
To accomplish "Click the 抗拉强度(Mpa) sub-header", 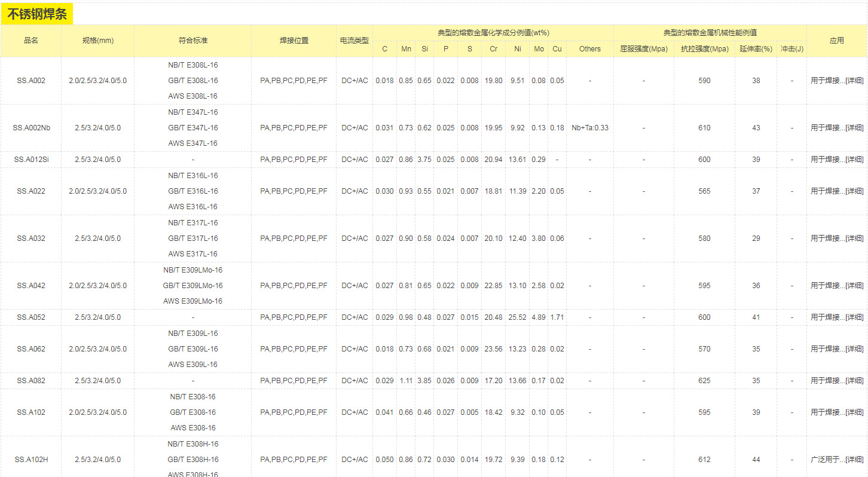I will click(x=705, y=49).
